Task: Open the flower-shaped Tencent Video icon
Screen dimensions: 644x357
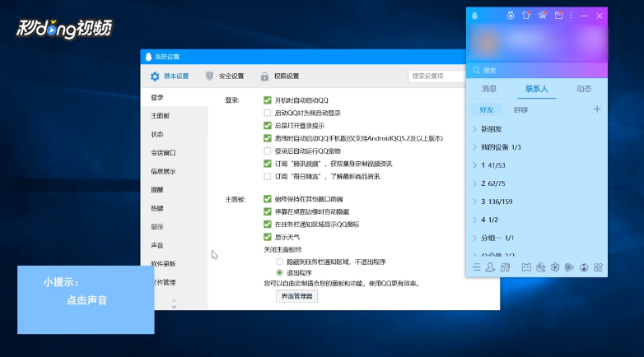Action: 555,267
